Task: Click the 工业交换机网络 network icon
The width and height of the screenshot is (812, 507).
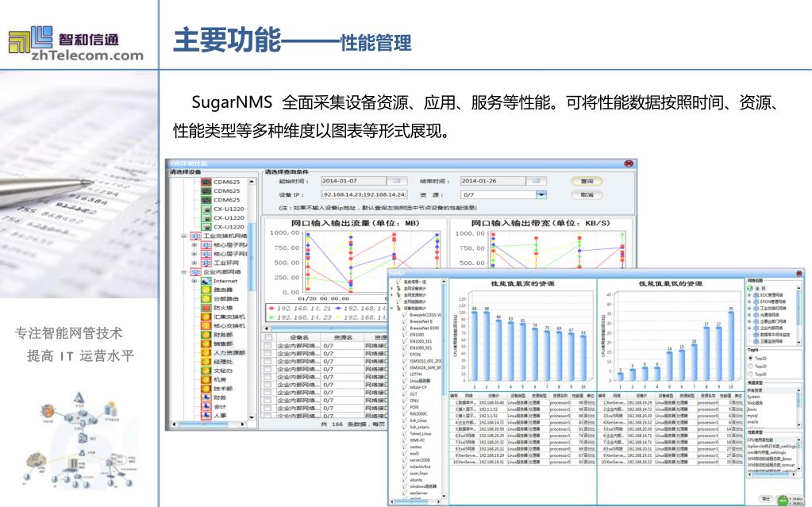Action: (195, 236)
